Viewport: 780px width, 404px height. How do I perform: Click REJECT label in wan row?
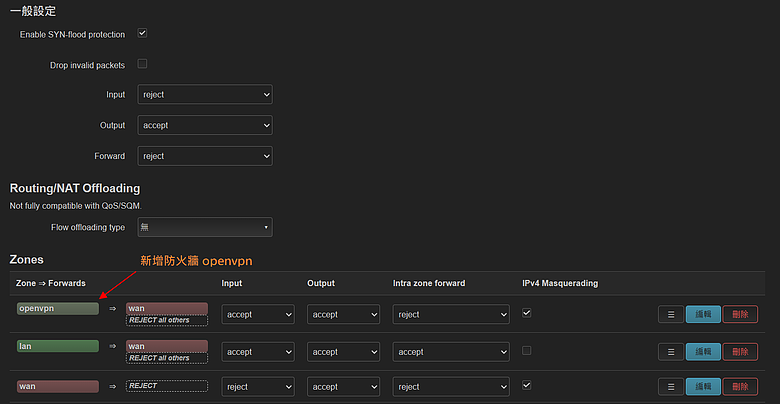click(167, 386)
